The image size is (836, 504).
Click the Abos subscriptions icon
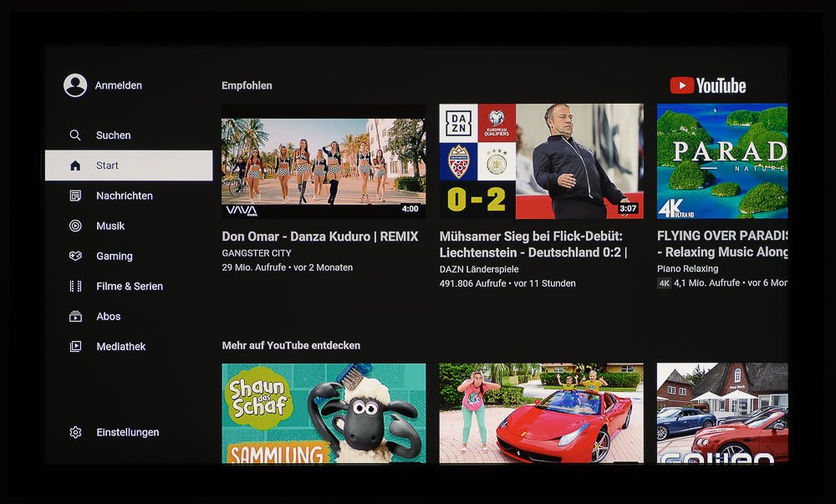75,317
